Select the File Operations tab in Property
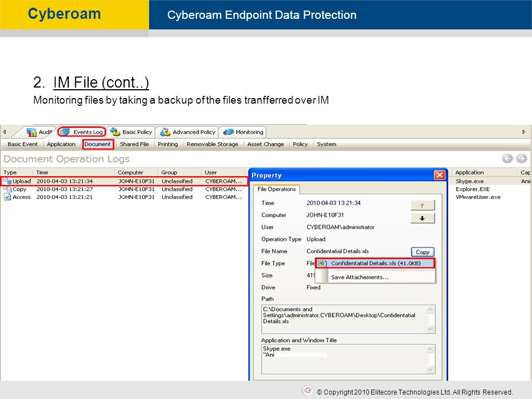The width and height of the screenshot is (532, 399). (277, 189)
